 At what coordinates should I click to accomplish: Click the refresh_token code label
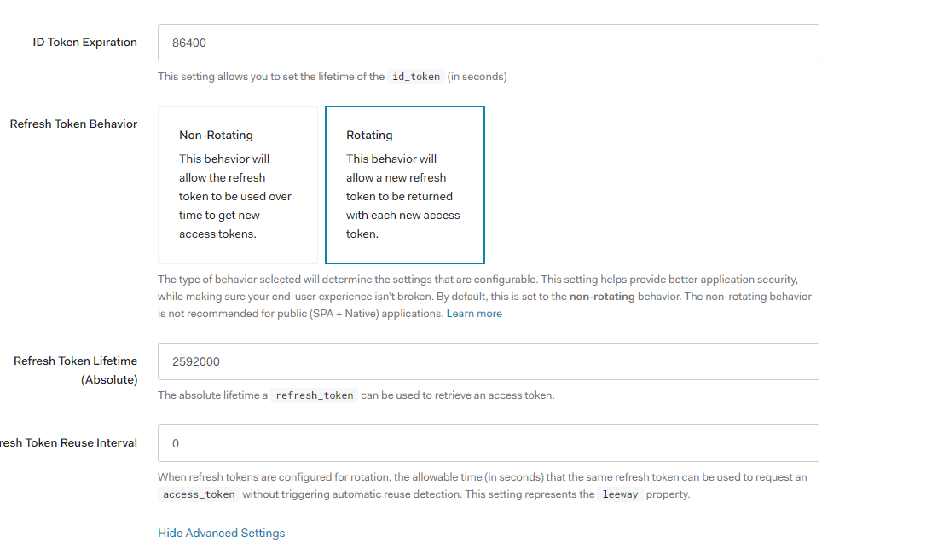point(314,395)
